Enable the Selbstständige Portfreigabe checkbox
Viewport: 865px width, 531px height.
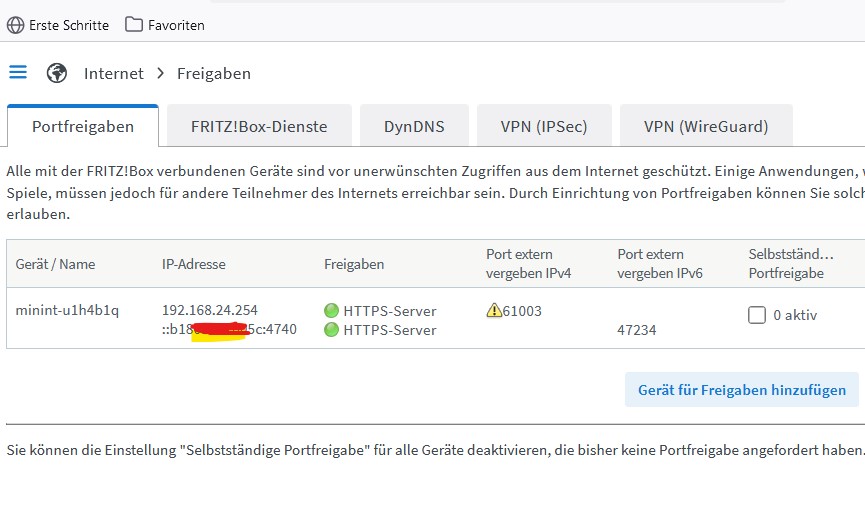(x=757, y=315)
